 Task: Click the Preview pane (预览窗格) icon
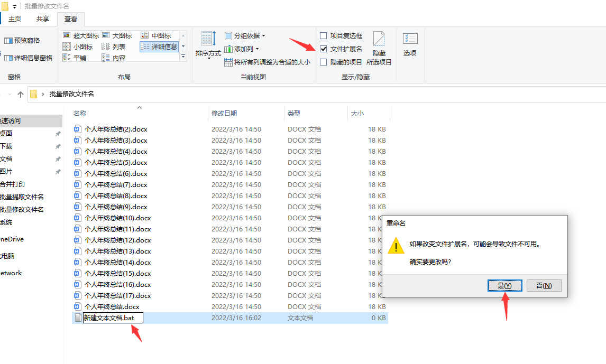[22, 41]
